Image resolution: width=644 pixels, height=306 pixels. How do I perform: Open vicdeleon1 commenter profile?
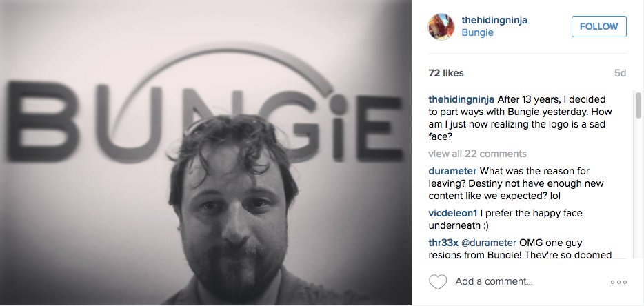pyautogui.click(x=452, y=213)
